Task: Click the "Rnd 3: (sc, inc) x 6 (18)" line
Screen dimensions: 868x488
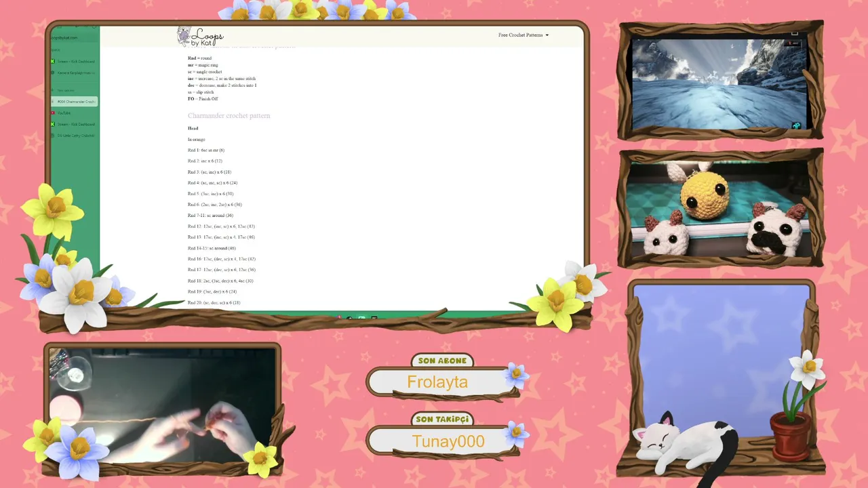Action: [210, 172]
